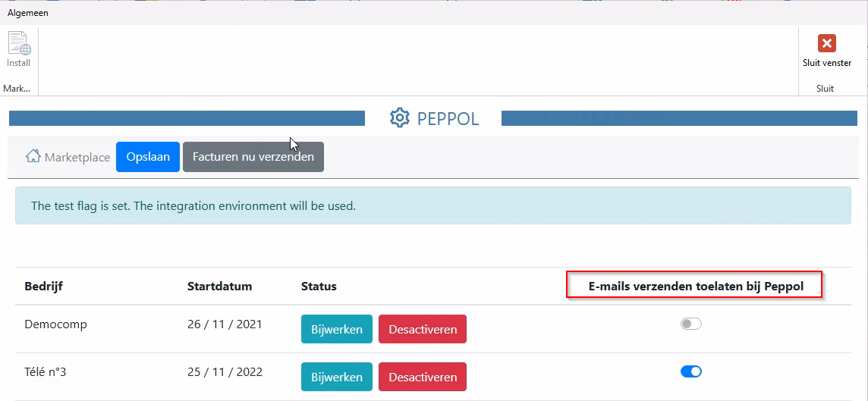
Task: Click Bijwerken for Democomp
Action: 336,330
